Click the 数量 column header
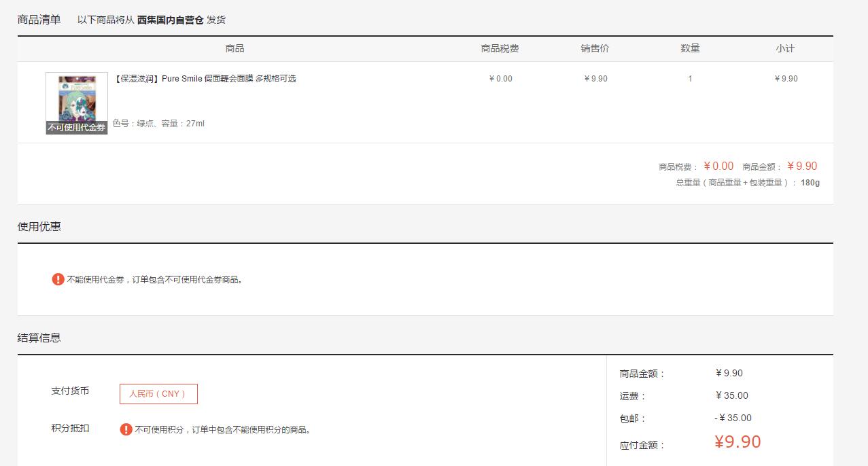This screenshot has height=466, width=868. click(x=690, y=48)
